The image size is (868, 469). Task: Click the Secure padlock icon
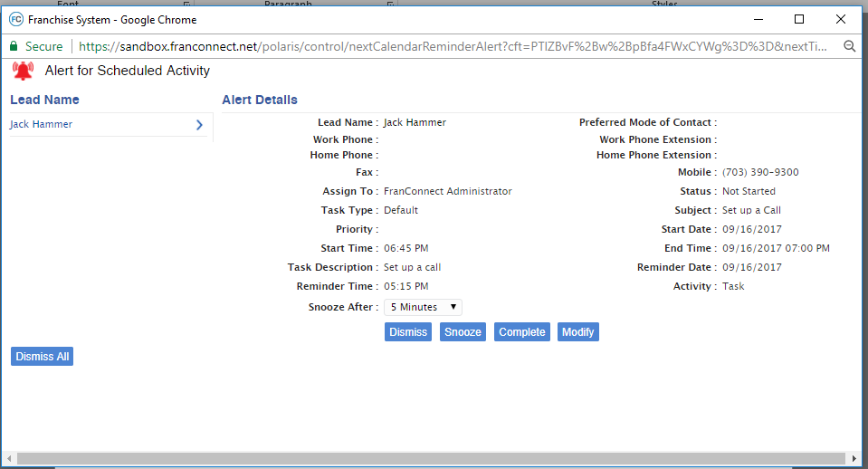[14, 46]
